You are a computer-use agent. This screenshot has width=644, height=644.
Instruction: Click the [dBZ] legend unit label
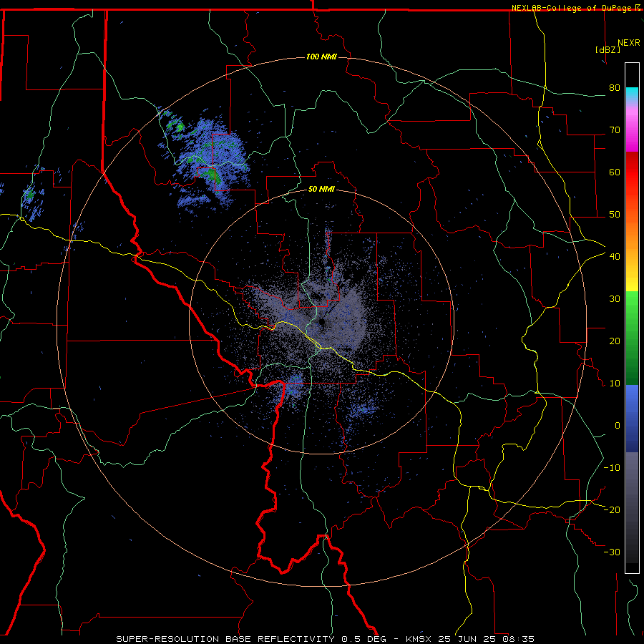coord(608,49)
